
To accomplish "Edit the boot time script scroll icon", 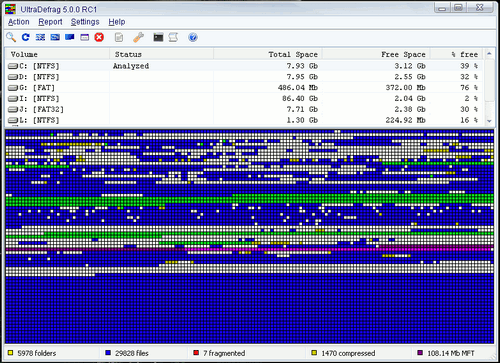I will (x=173, y=37).
